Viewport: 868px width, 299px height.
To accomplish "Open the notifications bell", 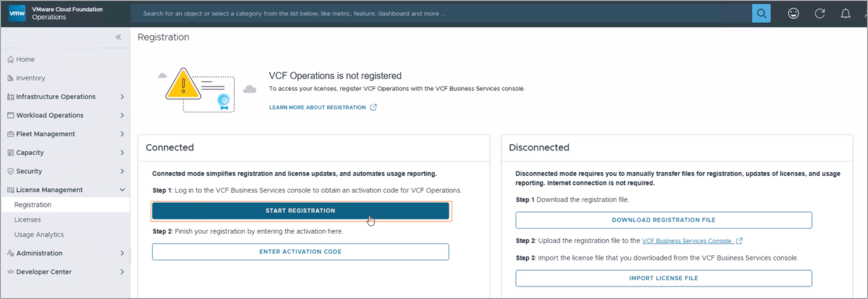I will [845, 13].
